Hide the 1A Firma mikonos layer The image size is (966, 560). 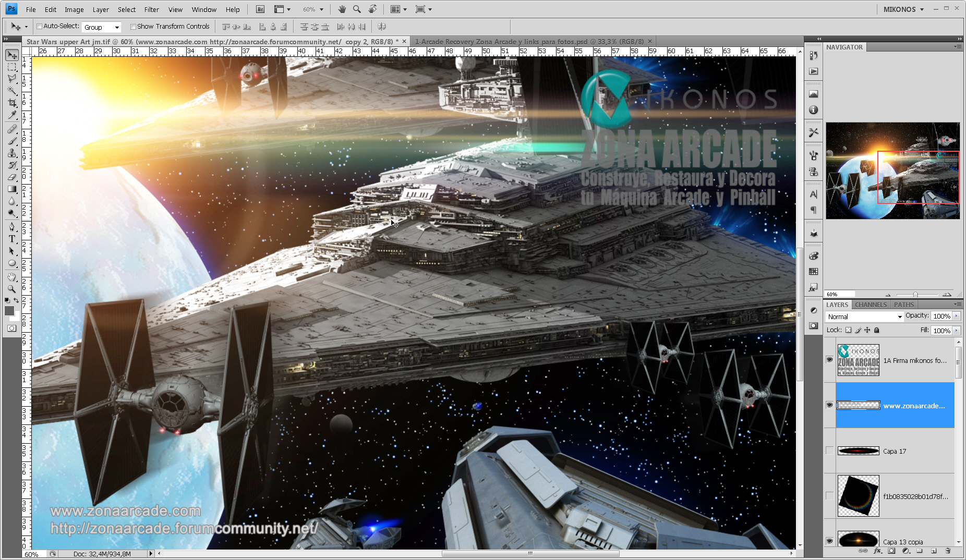(x=829, y=360)
